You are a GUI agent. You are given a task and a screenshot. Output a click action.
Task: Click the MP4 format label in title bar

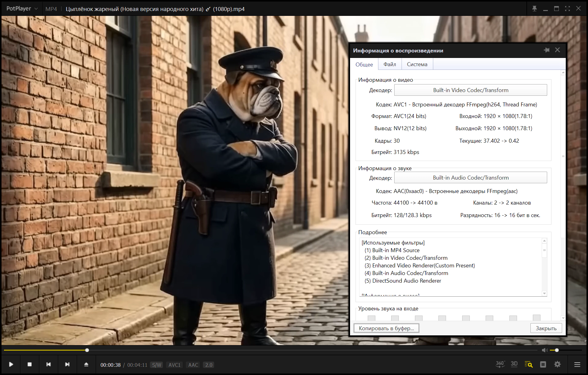tap(51, 9)
